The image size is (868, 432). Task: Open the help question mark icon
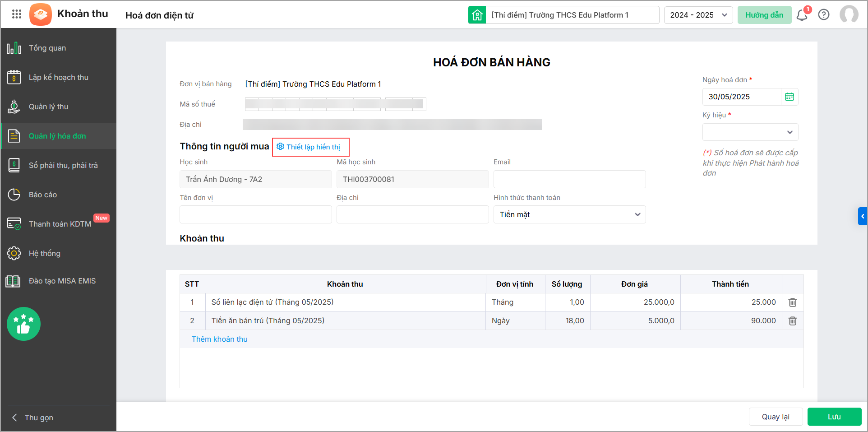point(824,15)
